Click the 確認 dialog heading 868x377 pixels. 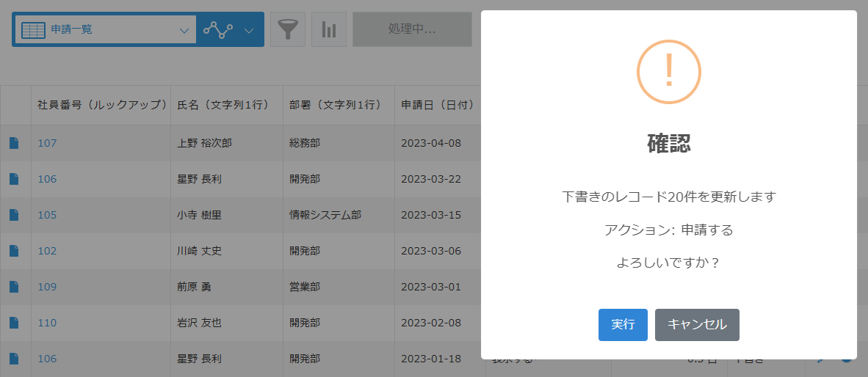click(669, 144)
